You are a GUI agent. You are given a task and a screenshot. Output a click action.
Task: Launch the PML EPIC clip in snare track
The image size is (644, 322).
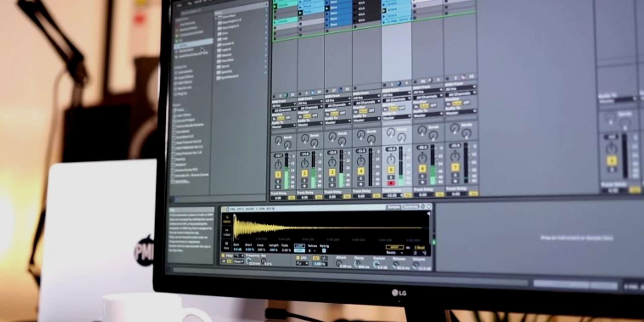(x=384, y=22)
